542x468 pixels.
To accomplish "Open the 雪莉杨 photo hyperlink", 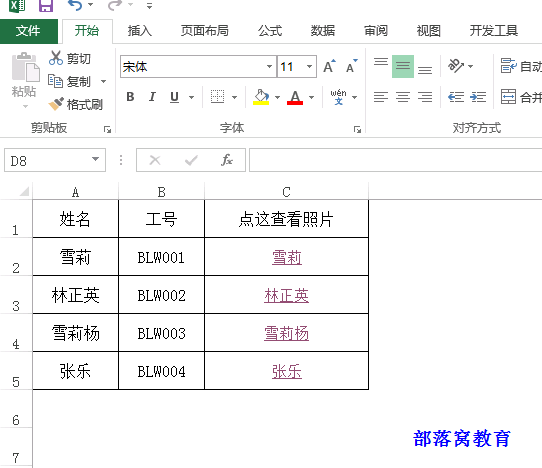I will pos(287,334).
